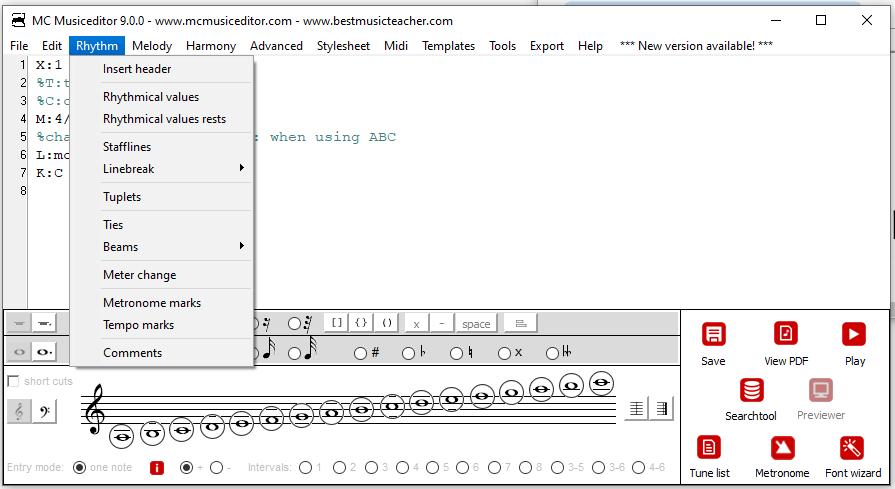Click the staff-lines icon button after space
The height and width of the screenshot is (489, 895).
point(521,324)
